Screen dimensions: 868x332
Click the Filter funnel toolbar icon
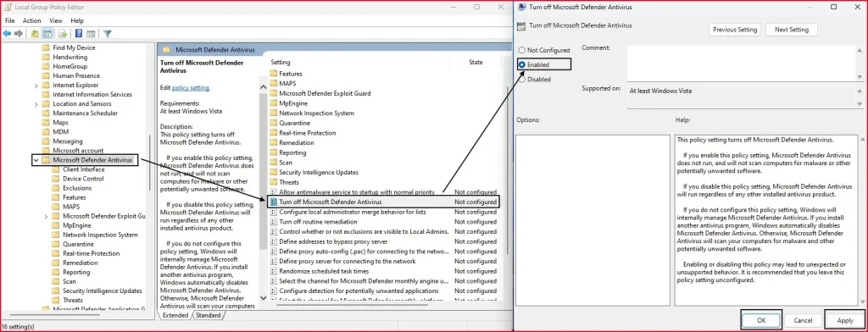(x=108, y=34)
